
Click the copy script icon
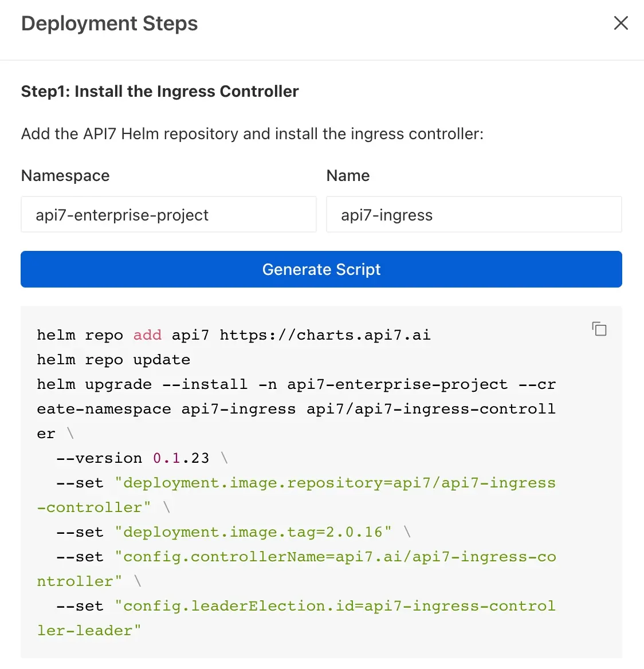tap(599, 329)
